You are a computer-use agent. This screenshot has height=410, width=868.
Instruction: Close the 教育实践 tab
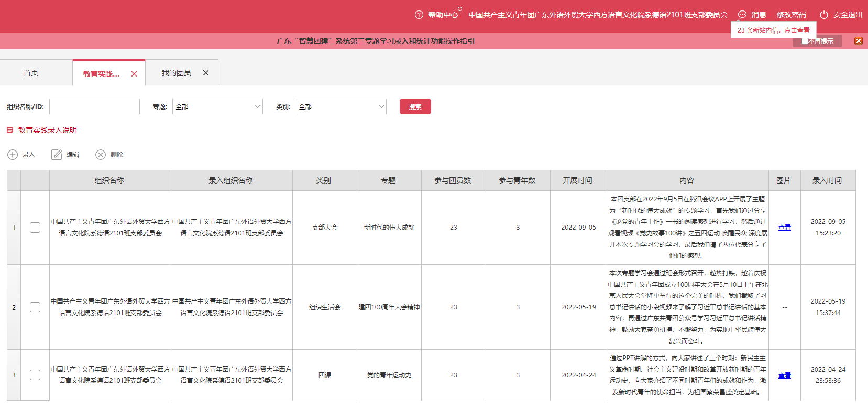click(x=134, y=74)
